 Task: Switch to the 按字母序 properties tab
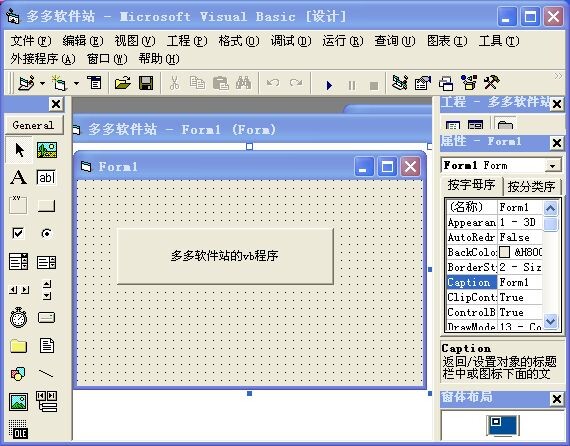pos(471,185)
